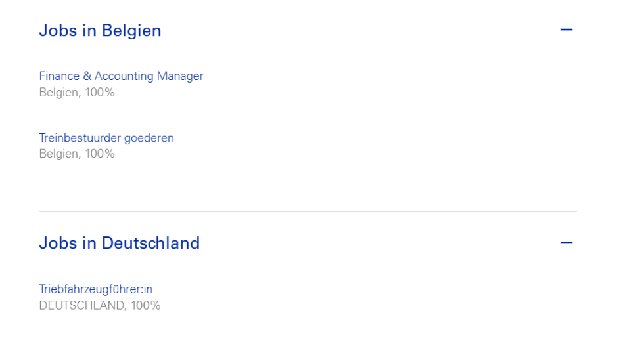The height and width of the screenshot is (357, 644).
Task: Open the Triebfahrzeugführer:in job listing
Action: click(96, 289)
